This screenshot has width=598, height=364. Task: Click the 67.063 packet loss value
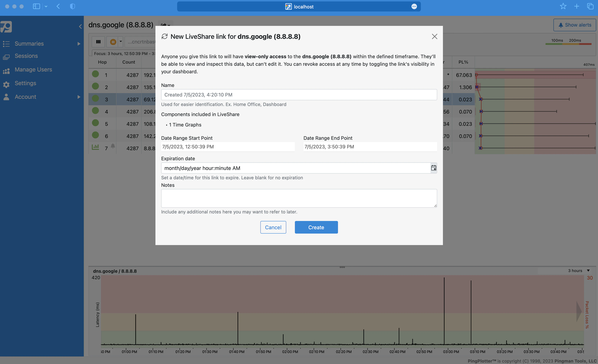coord(464,75)
